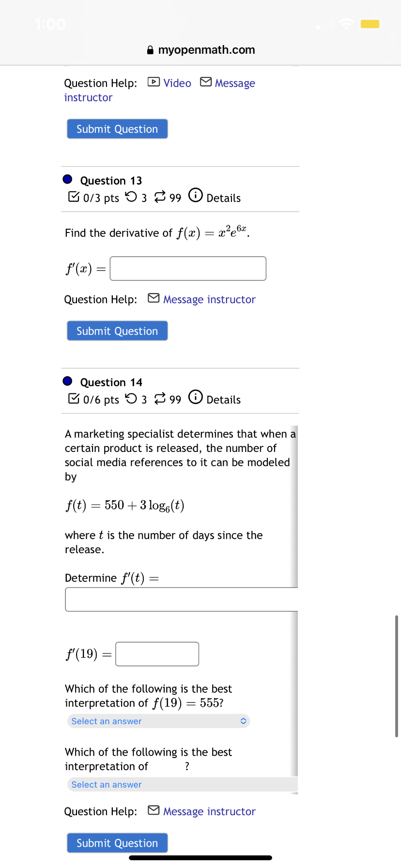Click the f'(19) answer input box
Viewport: 401px width, 868px height.
point(157,653)
